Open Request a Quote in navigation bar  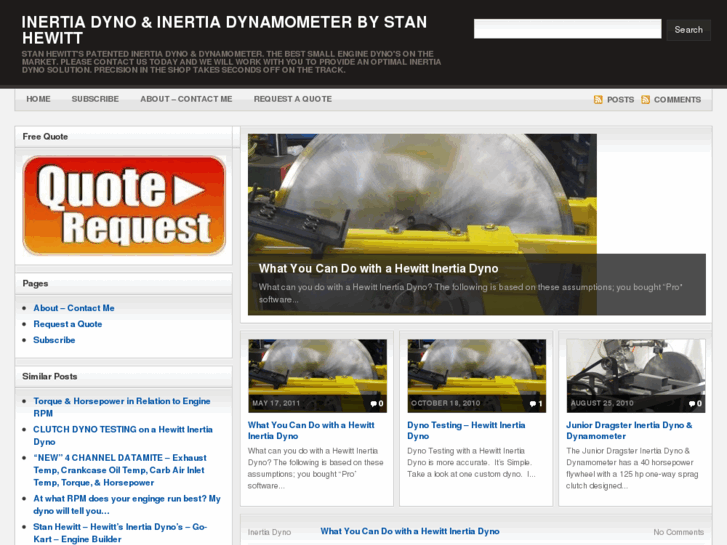(293, 99)
